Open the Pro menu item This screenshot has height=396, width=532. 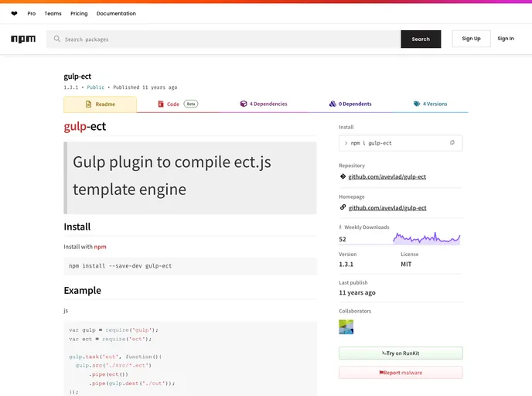pos(32,14)
